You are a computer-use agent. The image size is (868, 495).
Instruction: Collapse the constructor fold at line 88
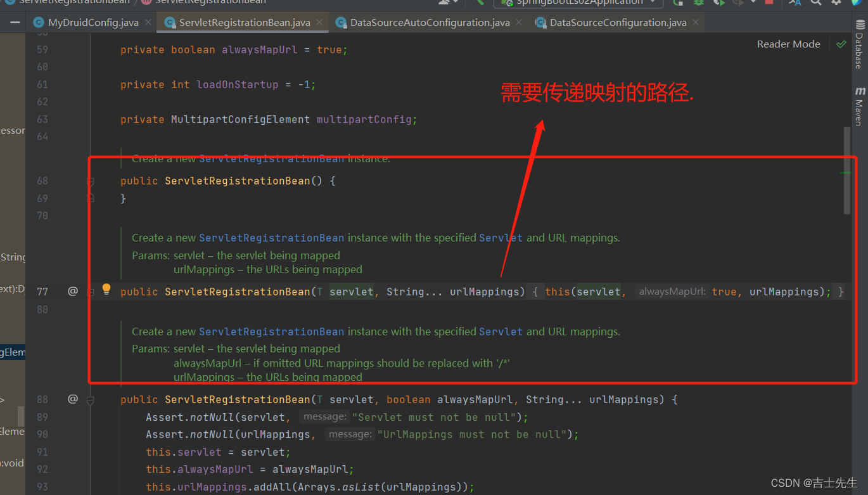(x=90, y=400)
